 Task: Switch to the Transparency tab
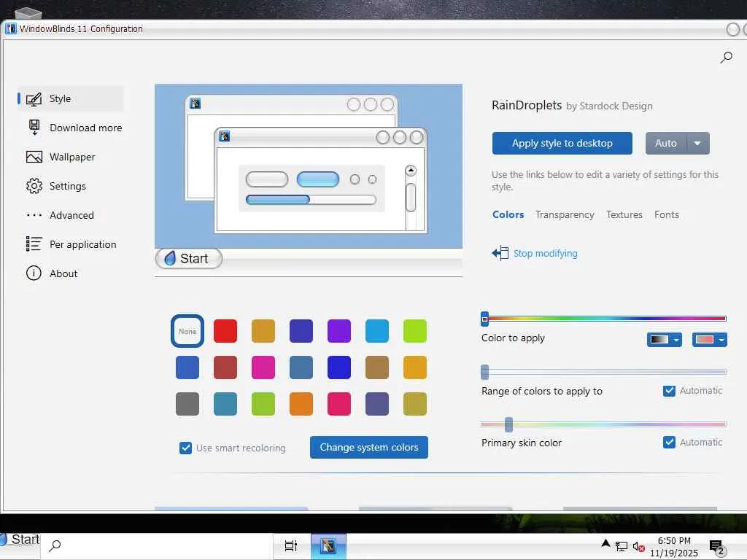point(565,215)
